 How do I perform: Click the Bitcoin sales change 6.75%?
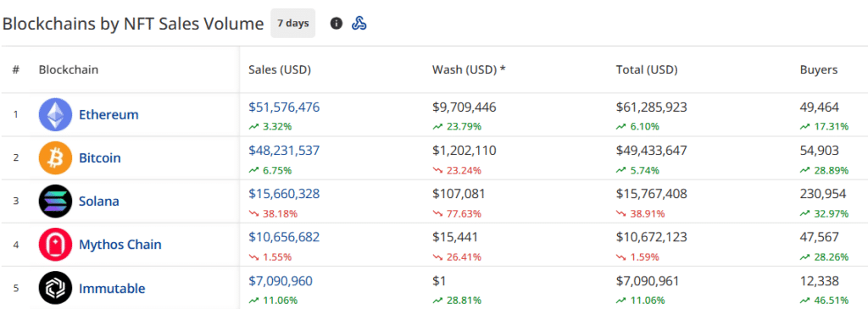click(x=277, y=170)
